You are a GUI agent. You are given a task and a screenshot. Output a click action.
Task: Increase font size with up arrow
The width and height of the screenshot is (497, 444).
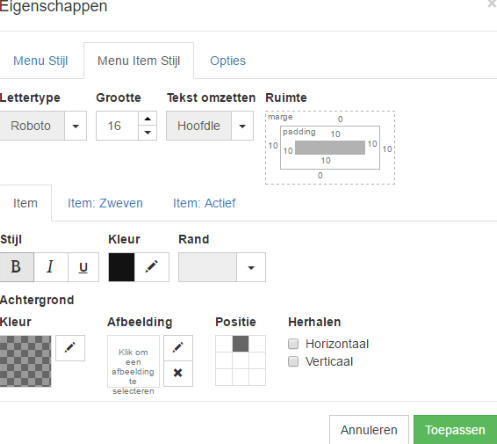click(148, 119)
